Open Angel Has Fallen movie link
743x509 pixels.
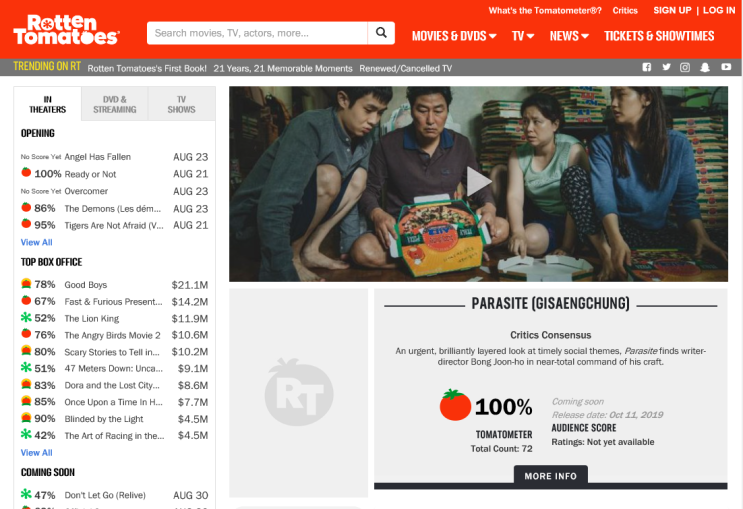(98, 157)
